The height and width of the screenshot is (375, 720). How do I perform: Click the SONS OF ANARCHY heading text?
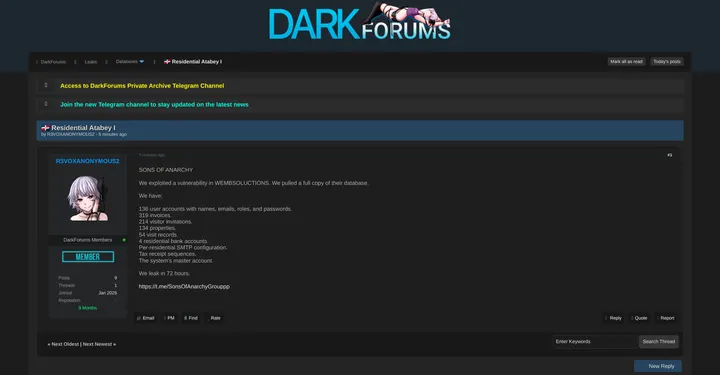click(x=166, y=170)
